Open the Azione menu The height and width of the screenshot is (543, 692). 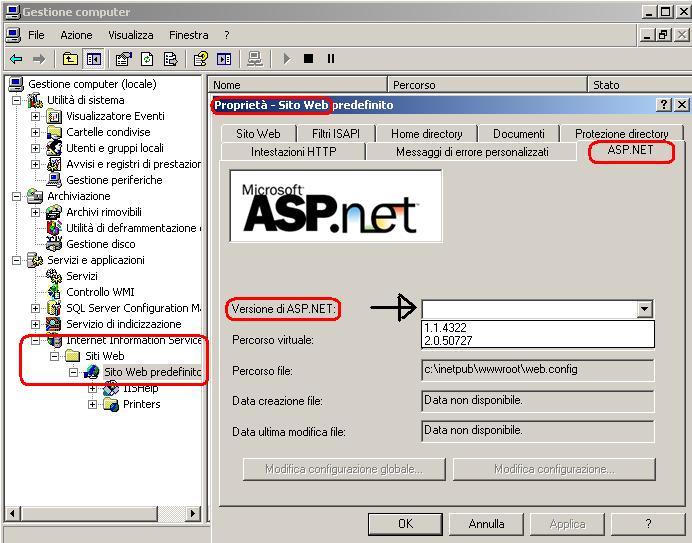(x=76, y=35)
